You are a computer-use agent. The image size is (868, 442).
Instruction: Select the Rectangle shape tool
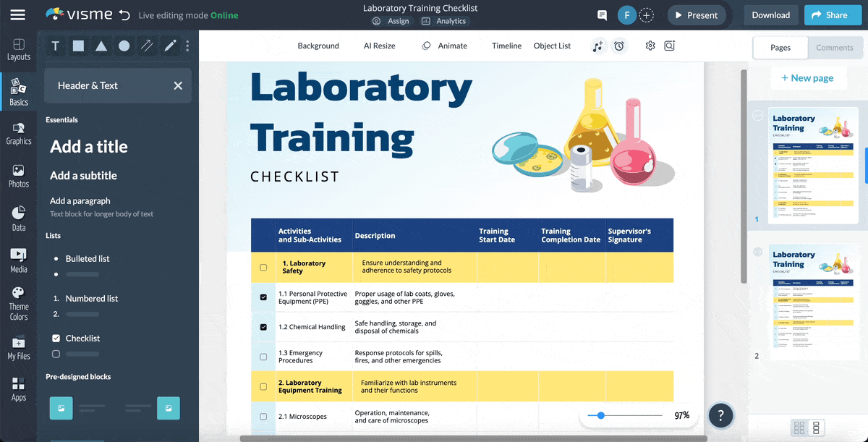[x=77, y=46]
